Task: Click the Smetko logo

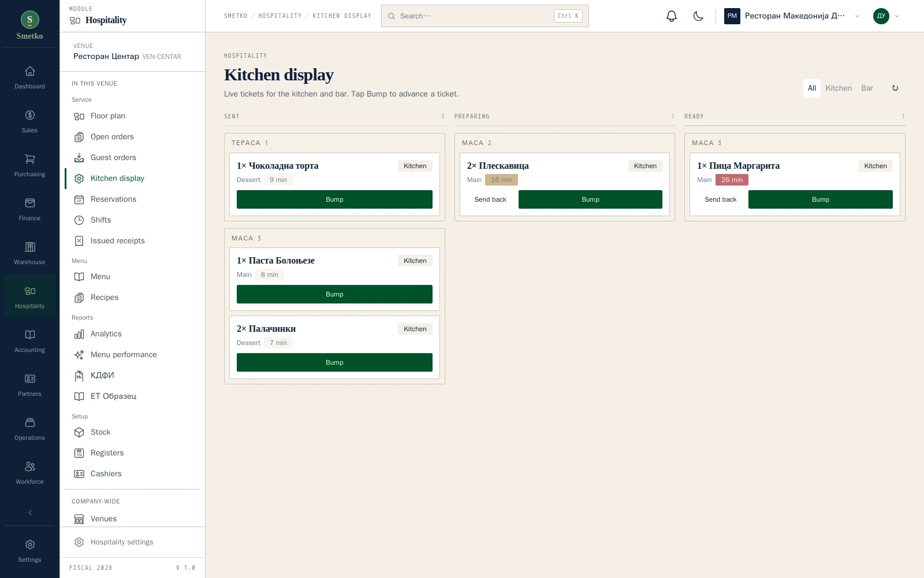Action: [30, 25]
